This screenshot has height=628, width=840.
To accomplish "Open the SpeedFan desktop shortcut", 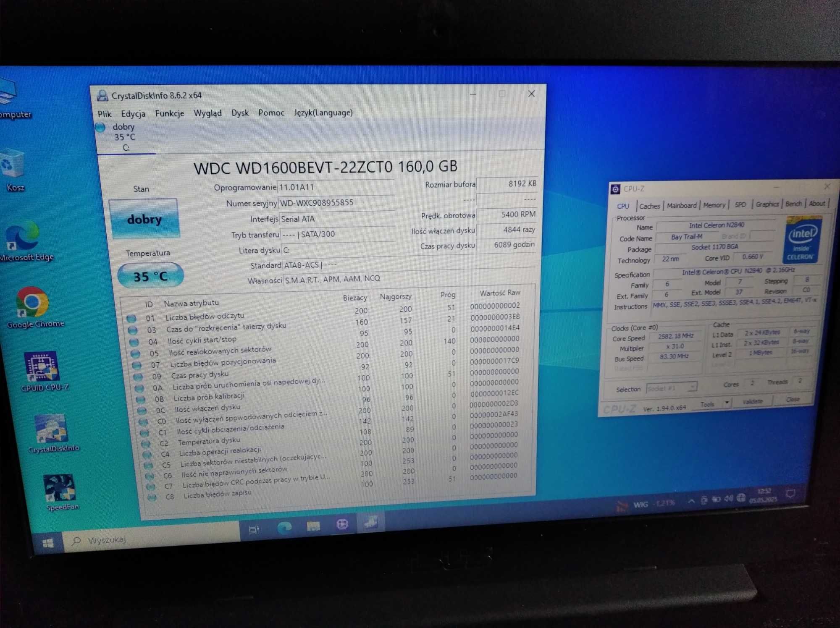I will (x=61, y=492).
